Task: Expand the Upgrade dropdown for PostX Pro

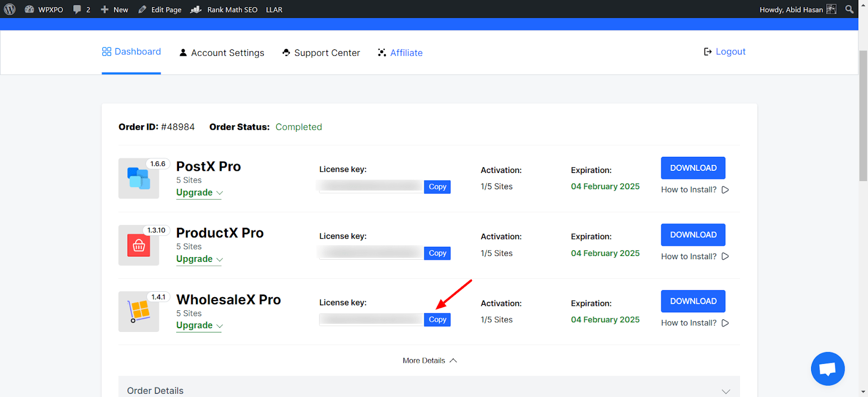Action: pyautogui.click(x=199, y=193)
